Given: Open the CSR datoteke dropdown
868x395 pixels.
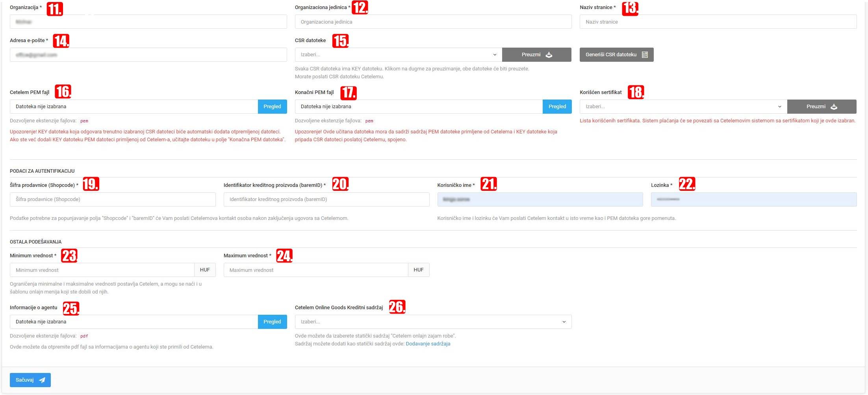Looking at the screenshot, I should tap(398, 55).
